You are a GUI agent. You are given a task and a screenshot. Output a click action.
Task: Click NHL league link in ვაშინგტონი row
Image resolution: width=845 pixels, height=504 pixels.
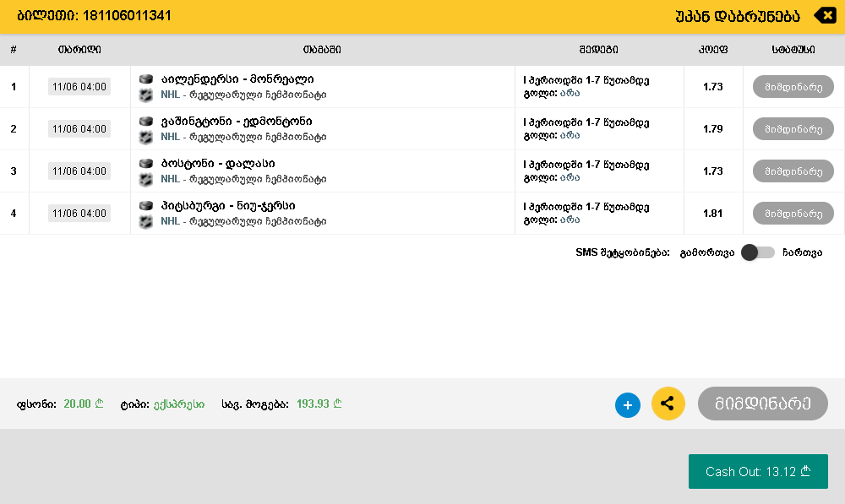pyautogui.click(x=171, y=137)
